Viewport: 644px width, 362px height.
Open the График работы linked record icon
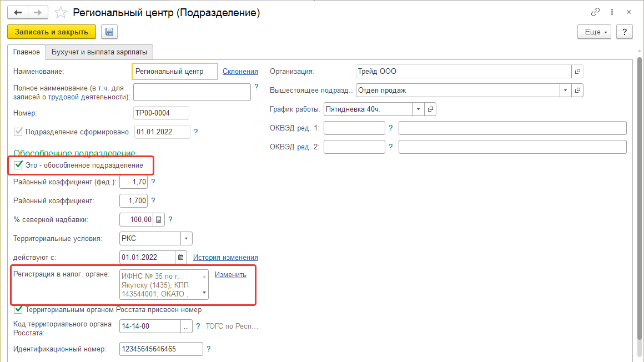(x=430, y=109)
